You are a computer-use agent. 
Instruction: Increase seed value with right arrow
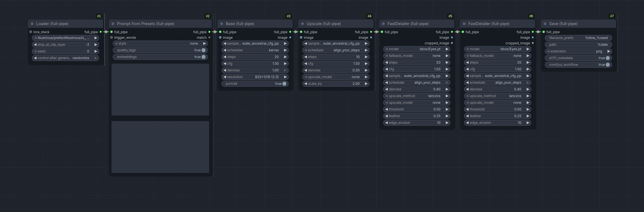(96, 51)
